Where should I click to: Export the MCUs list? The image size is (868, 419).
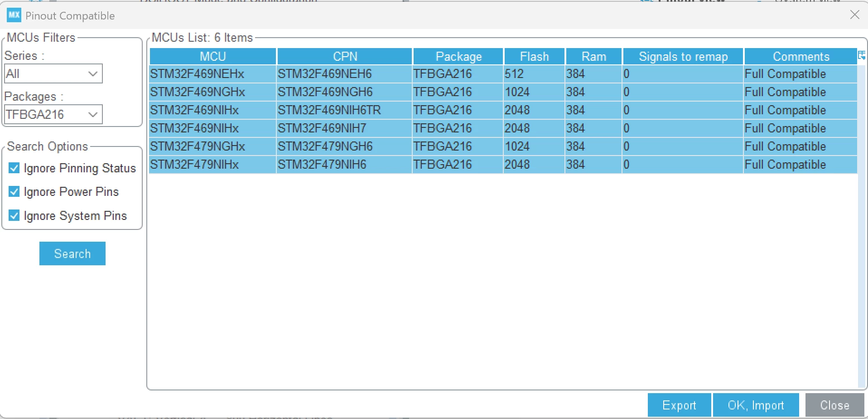679,405
